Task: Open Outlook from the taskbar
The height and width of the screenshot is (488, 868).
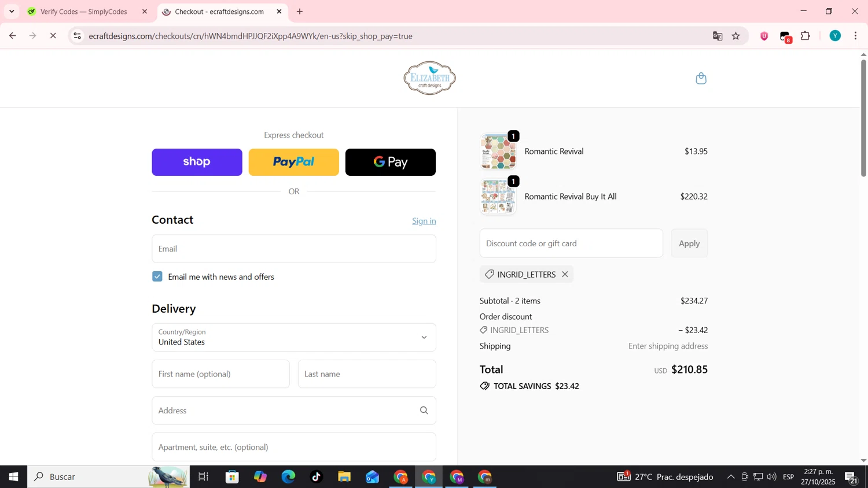Action: [372, 477]
